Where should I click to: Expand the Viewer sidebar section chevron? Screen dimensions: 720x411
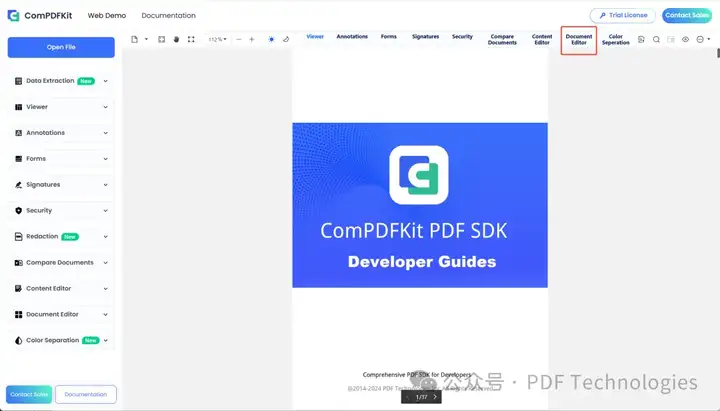106,107
